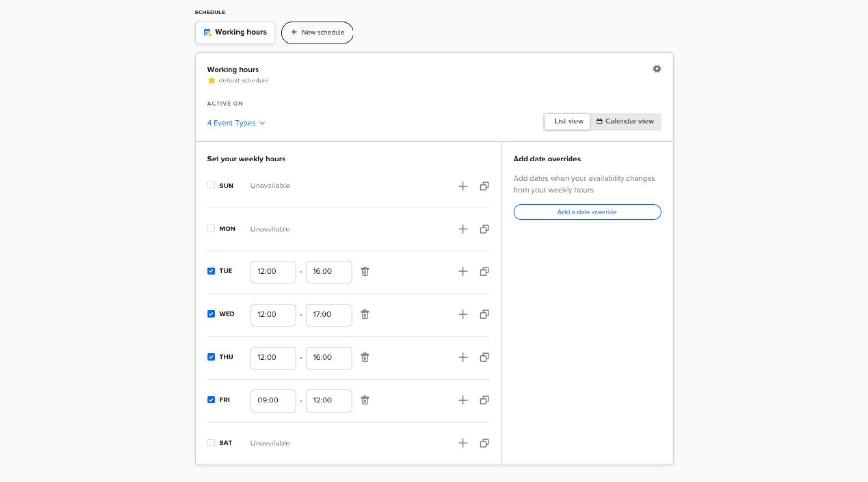Expand the 4 Event Types dropdown
Screen dimensions: 868x482
coord(236,123)
